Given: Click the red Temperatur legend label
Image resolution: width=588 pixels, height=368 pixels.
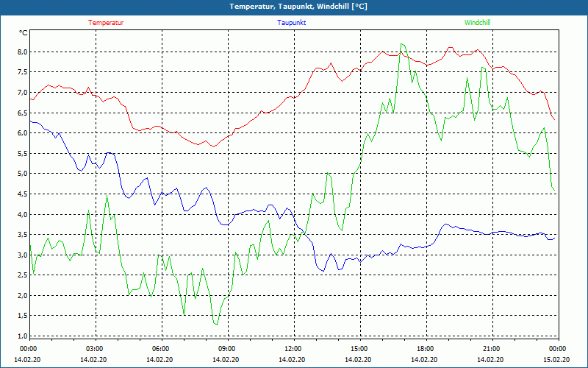Looking at the screenshot, I should pyautogui.click(x=106, y=23).
